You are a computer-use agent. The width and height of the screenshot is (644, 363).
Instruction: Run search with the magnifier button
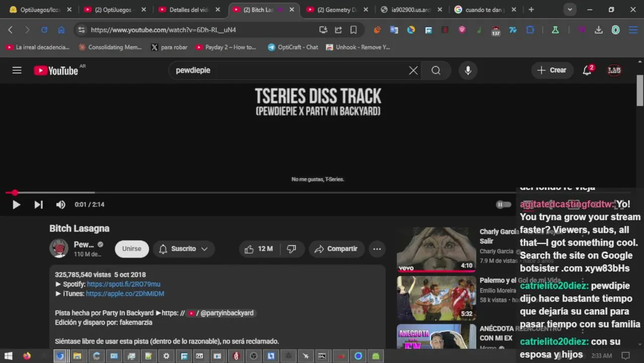point(436,70)
